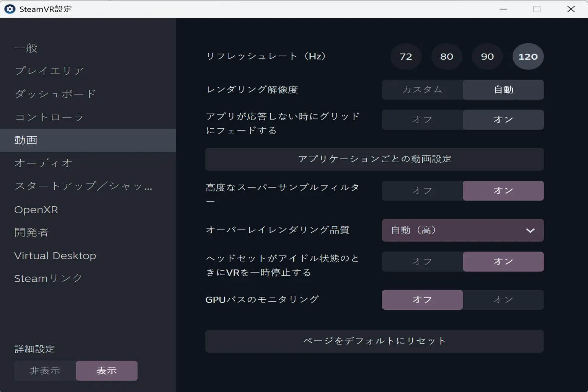This screenshot has width=588, height=392.
Task: Select 80 Hz refresh rate
Action: 446,56
